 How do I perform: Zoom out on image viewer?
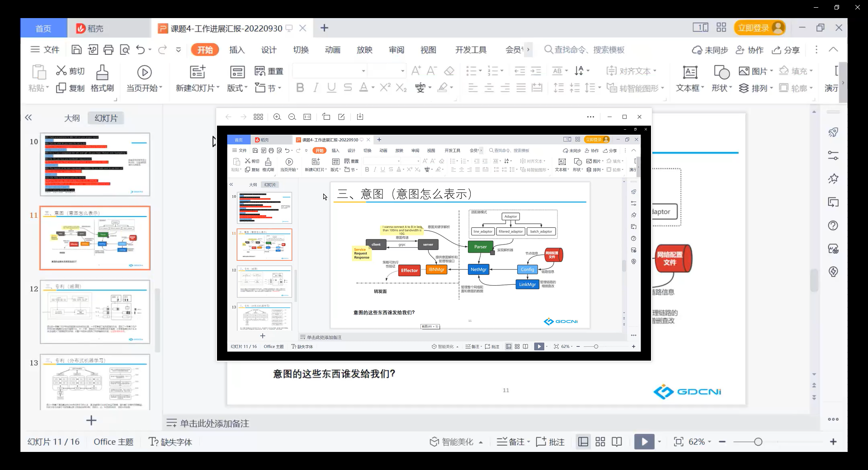click(292, 117)
